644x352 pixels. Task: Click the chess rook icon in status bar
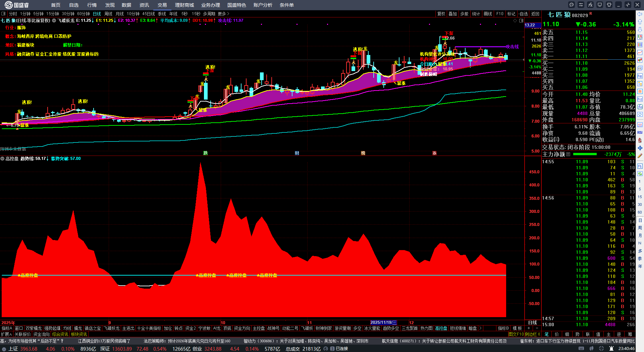[611, 349]
